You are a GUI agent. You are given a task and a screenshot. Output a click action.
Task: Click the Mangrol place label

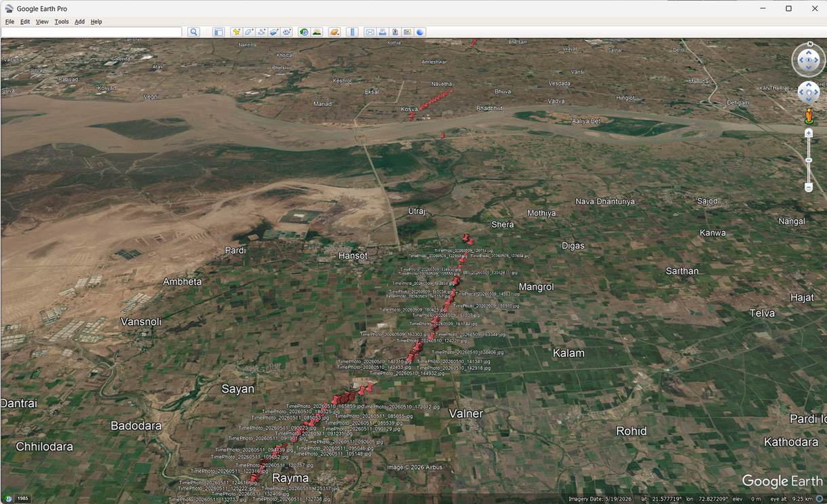536,287
